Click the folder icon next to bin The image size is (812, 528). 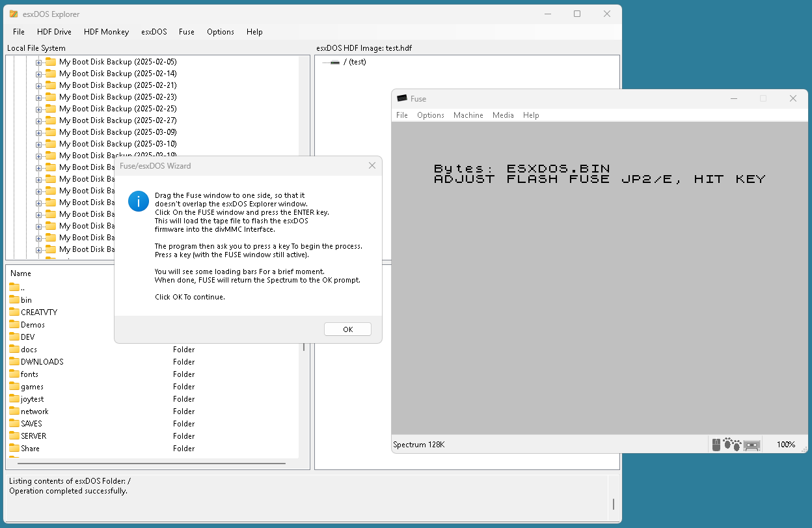coord(14,299)
